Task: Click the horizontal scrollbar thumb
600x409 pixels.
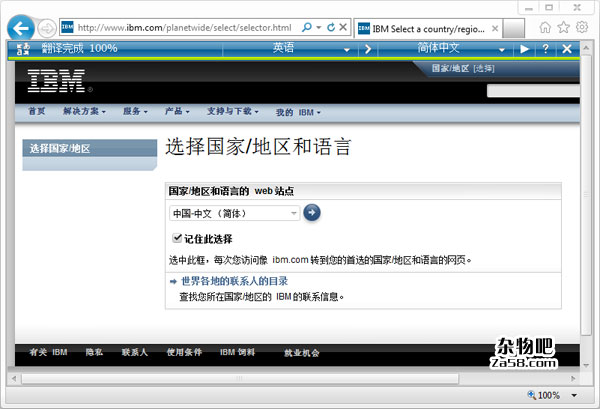Action: (x=240, y=378)
